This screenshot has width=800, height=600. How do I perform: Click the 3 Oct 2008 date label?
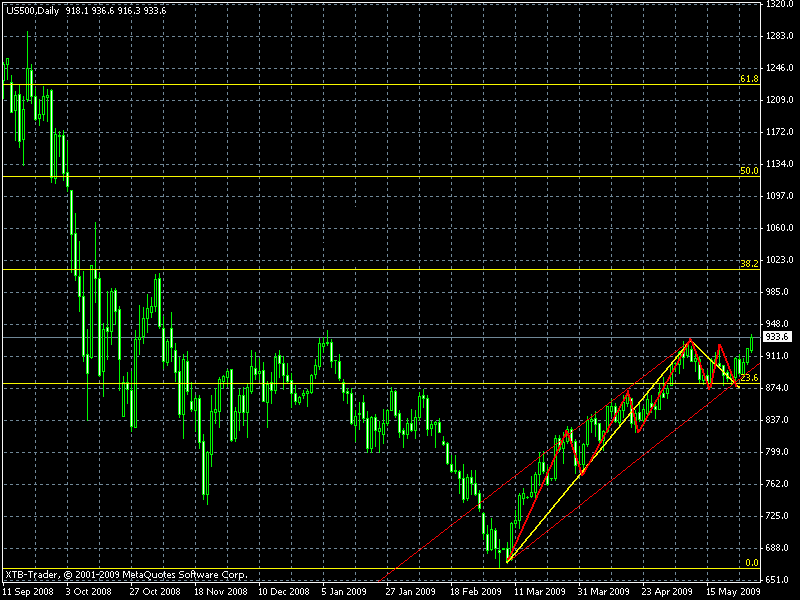click(x=88, y=592)
